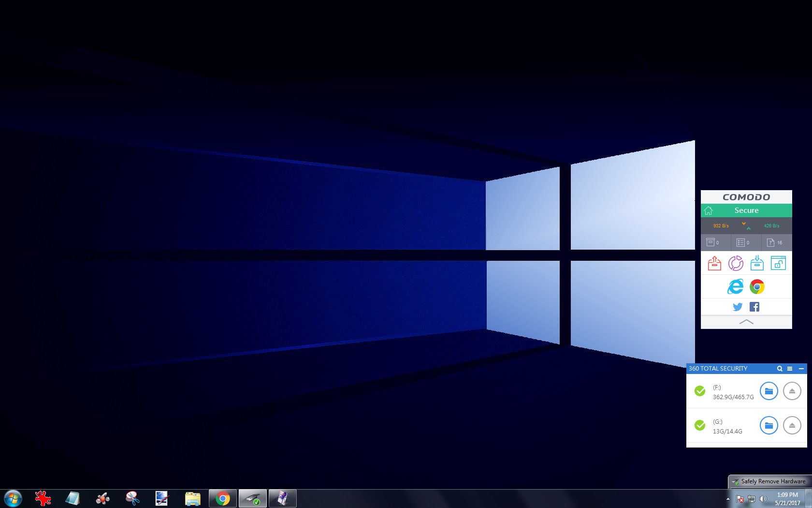Click the Comodo widget home icon
Screen dimensions: 812x508
pos(709,210)
